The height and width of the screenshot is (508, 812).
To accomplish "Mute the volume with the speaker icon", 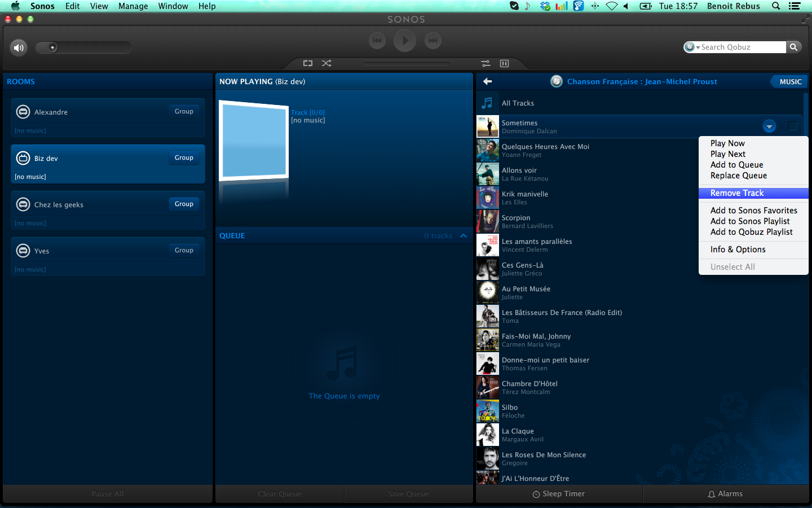I will pyautogui.click(x=19, y=47).
